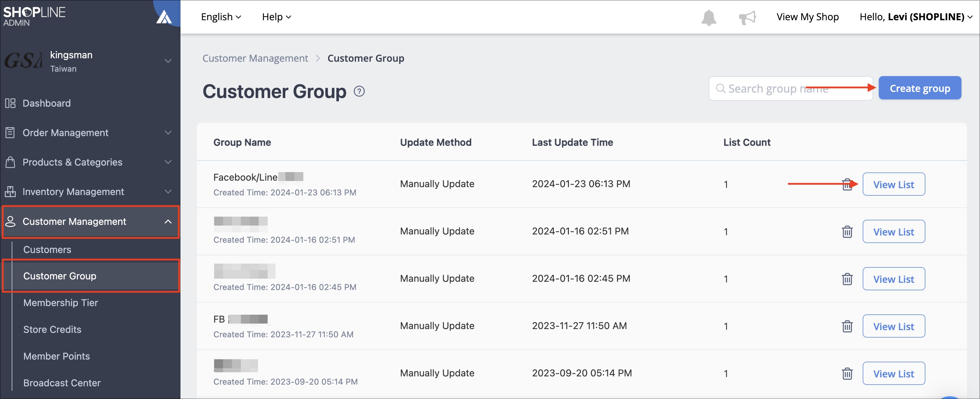Expand the Order Management chevron

(168, 133)
